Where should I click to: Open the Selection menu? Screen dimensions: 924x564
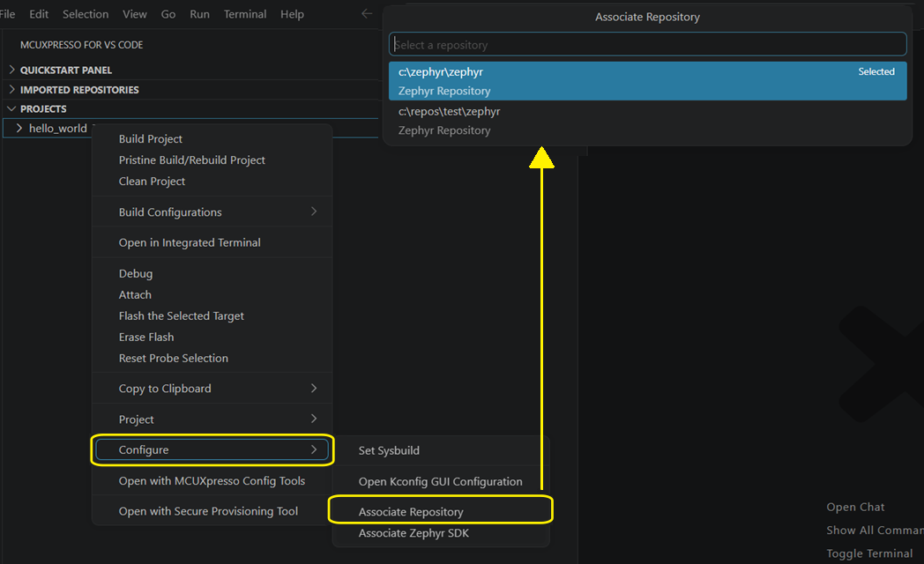86,14
